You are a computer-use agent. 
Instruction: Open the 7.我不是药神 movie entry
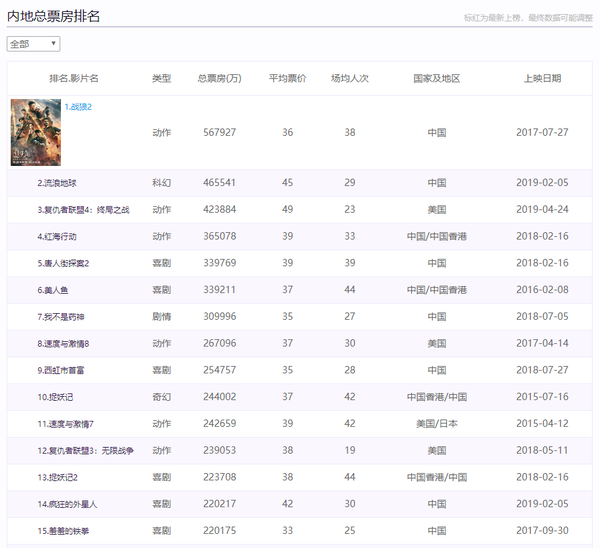(60, 317)
